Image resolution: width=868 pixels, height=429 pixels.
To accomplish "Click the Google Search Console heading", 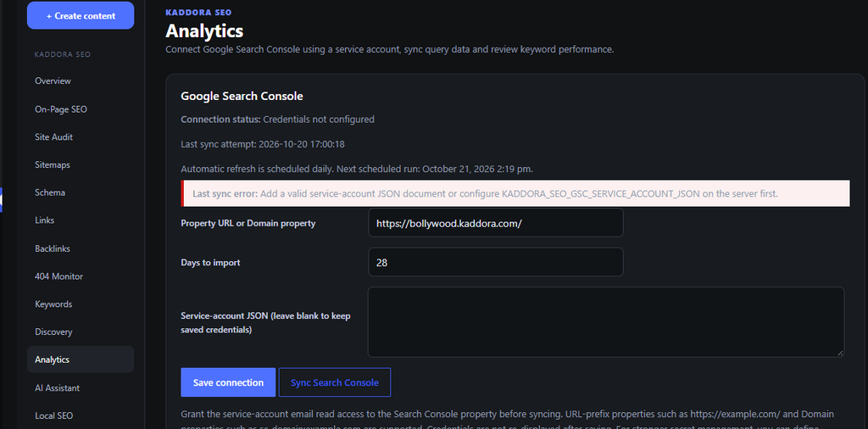I will [242, 96].
